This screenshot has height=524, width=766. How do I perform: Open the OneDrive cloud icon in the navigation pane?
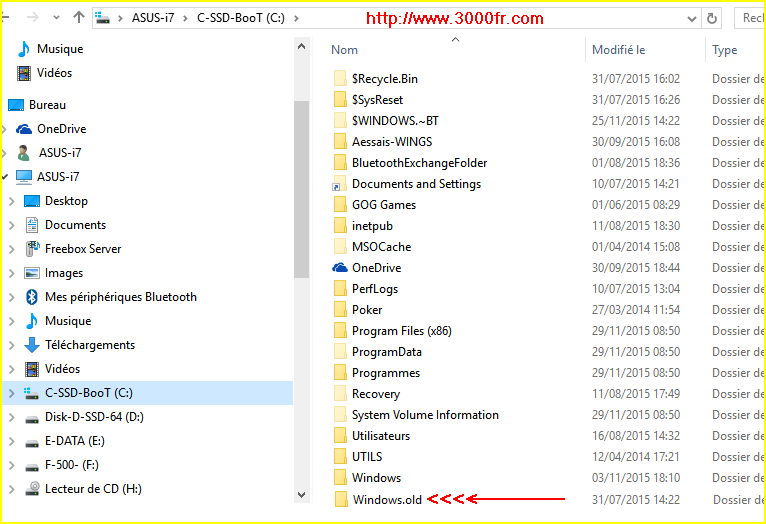pyautogui.click(x=23, y=129)
